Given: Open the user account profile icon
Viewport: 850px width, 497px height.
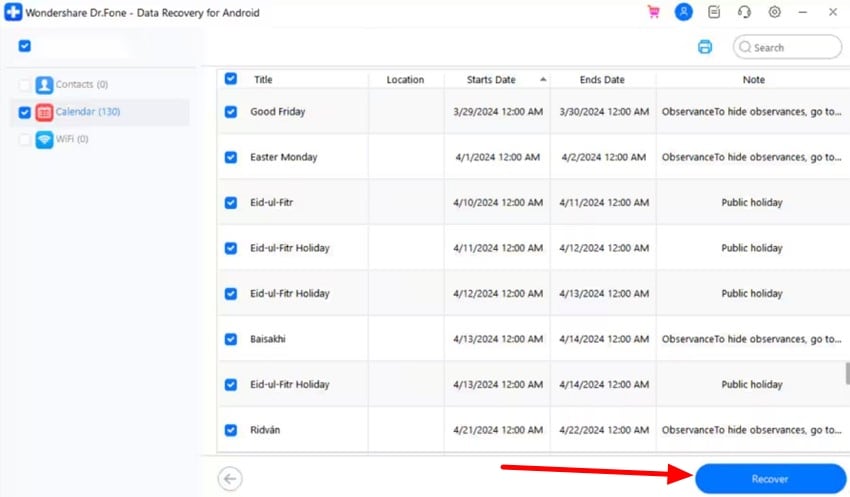Looking at the screenshot, I should [x=684, y=12].
